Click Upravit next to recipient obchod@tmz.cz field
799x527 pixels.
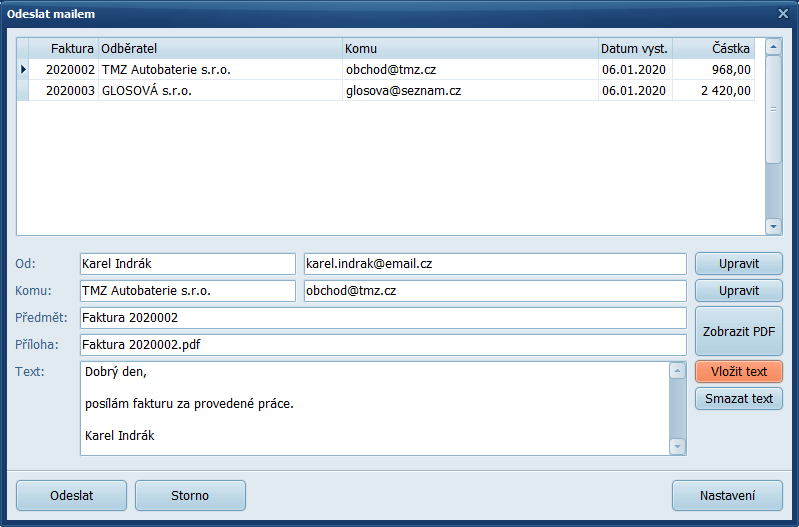click(739, 291)
